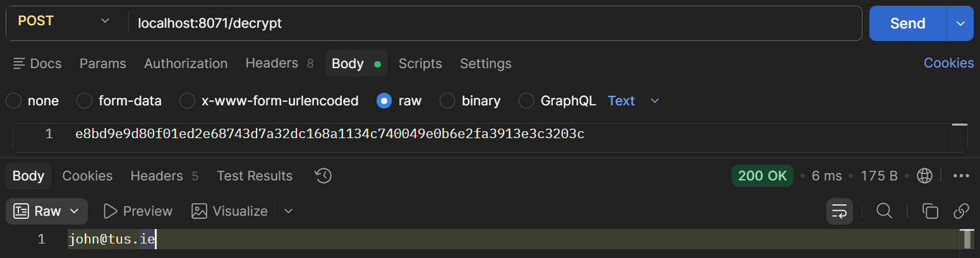Send the request
The width and height of the screenshot is (980, 258).
point(908,23)
